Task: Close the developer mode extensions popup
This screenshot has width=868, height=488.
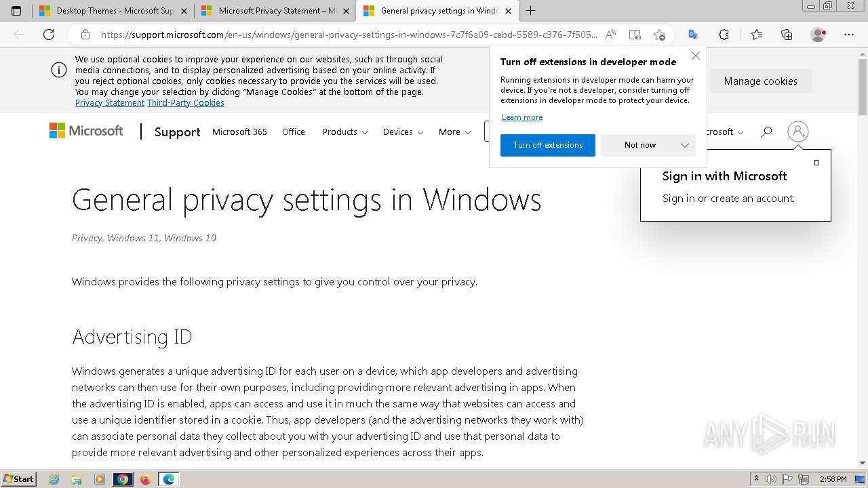Action: click(696, 56)
